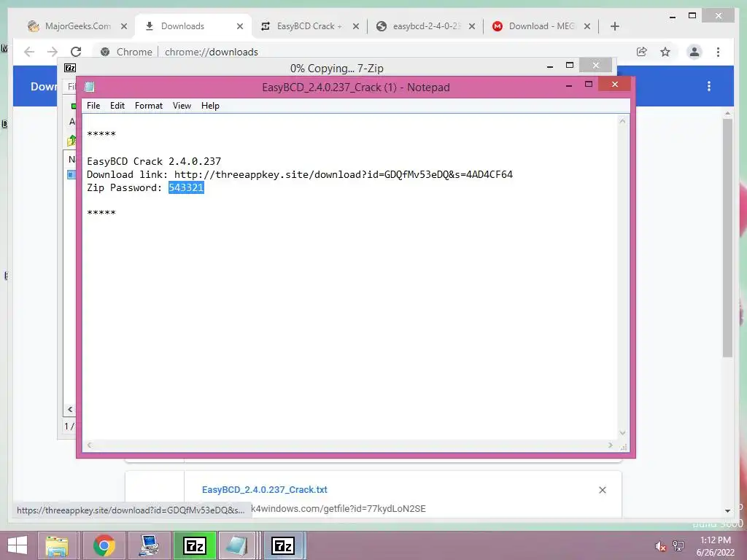This screenshot has height=560, width=747.
Task: Click the getfile?id=77kydLoN2SE source URL
Action: click(338, 508)
